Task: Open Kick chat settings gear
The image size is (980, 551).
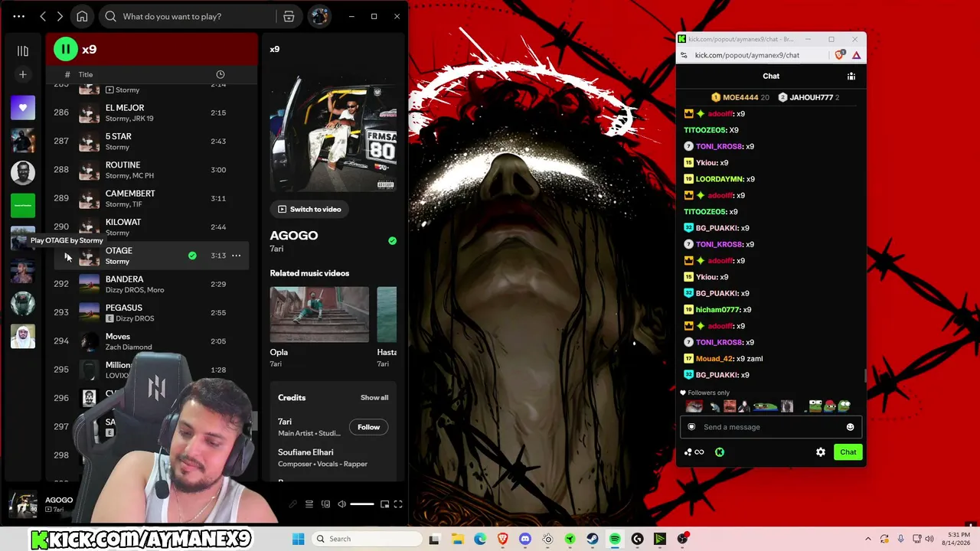Action: (x=821, y=452)
